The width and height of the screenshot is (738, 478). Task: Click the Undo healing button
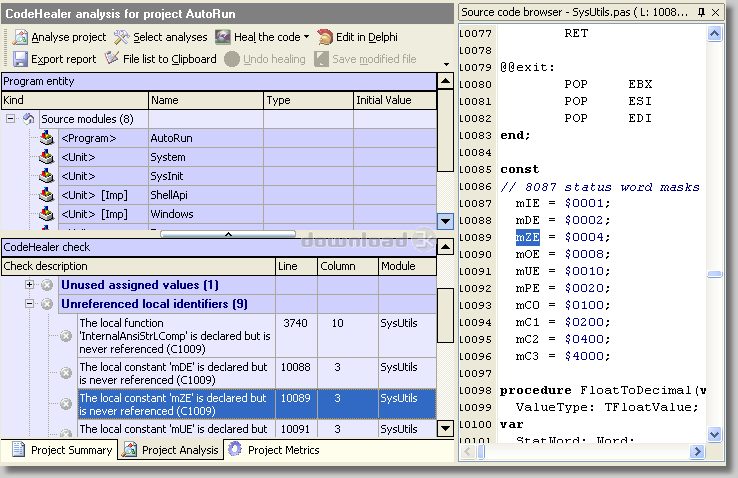[265, 59]
